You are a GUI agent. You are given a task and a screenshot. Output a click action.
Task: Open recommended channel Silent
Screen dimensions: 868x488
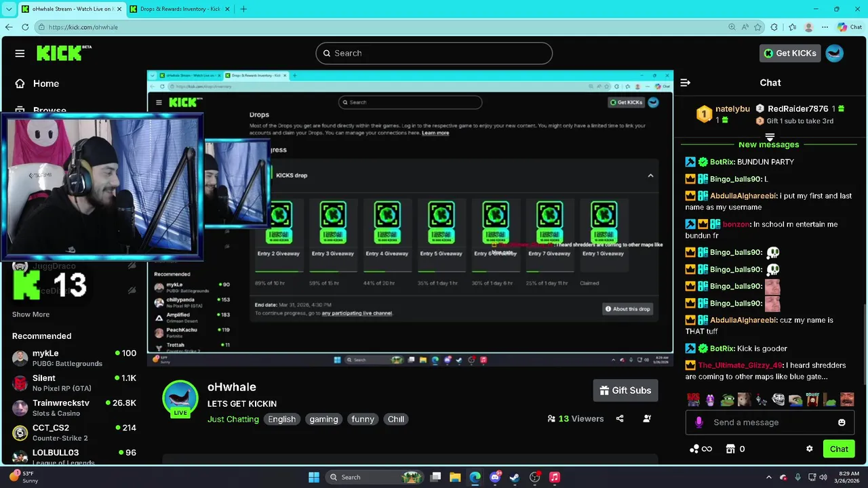point(74,383)
